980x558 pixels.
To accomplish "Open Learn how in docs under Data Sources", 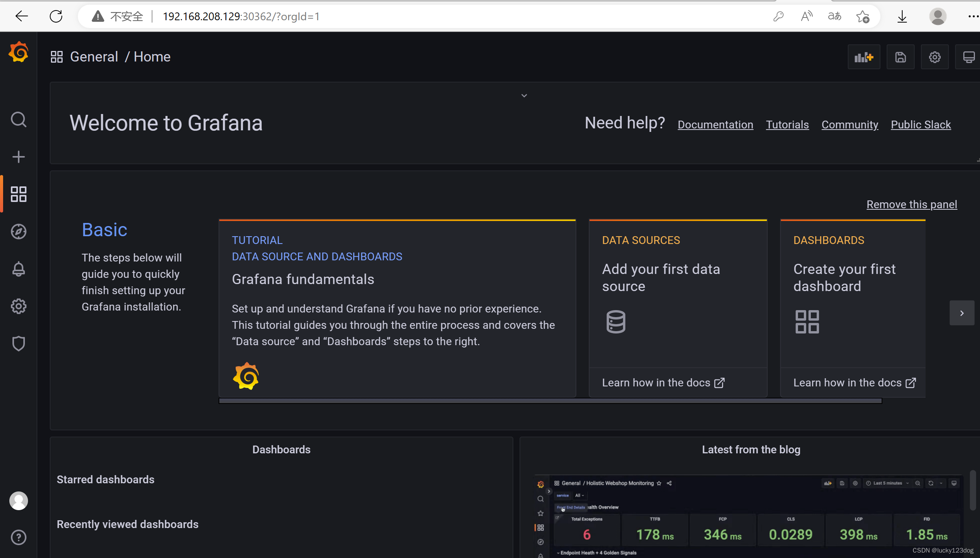I will point(663,383).
